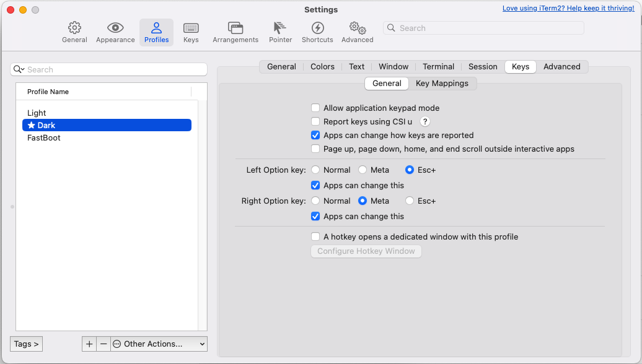642x364 pixels.
Task: Select the Keys keyboard toolbar icon
Action: click(x=191, y=28)
